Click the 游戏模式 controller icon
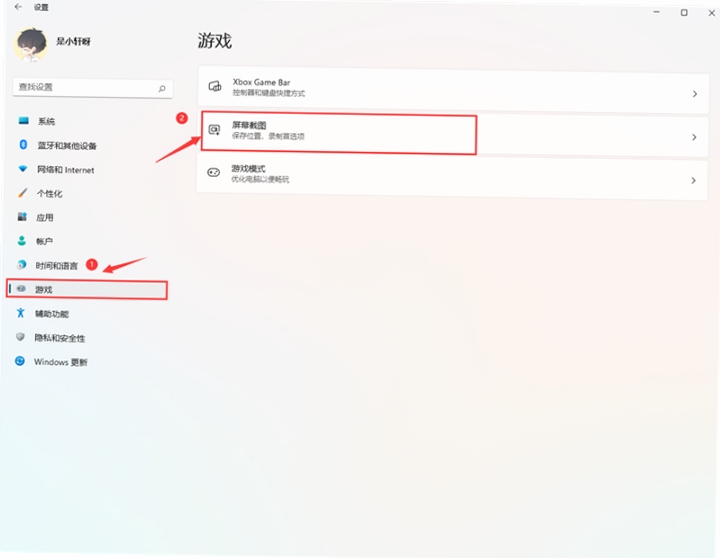 tap(214, 172)
